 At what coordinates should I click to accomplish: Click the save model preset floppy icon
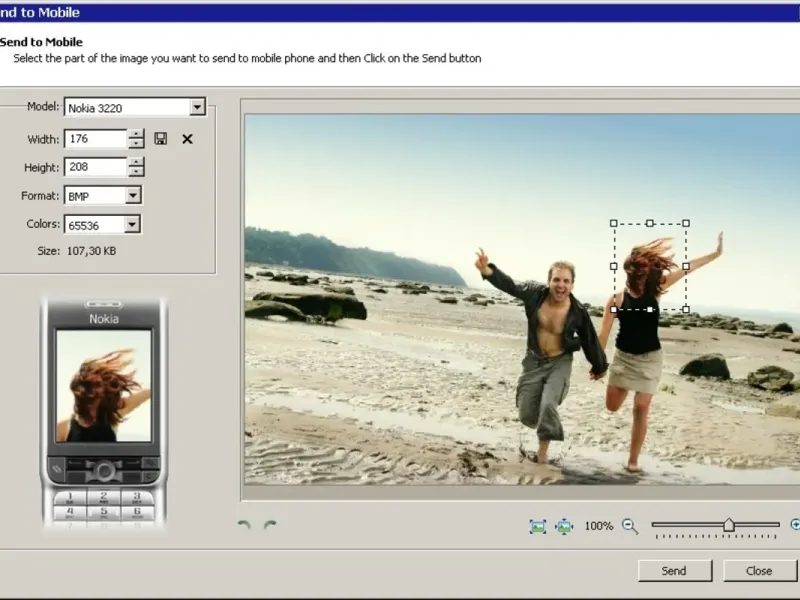tap(161, 139)
